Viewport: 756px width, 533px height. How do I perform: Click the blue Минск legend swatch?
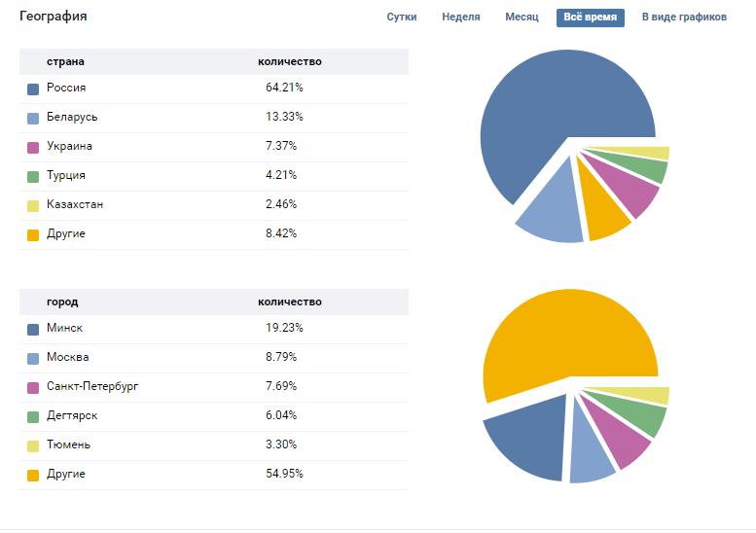tap(33, 329)
